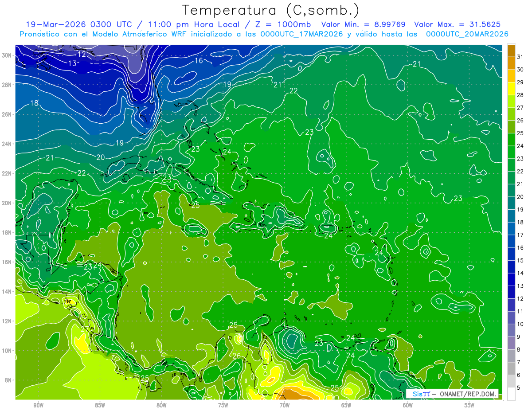532x411 pixels.
Task: Pick the colorbar swatch between 23 and 24
Action: pos(511,152)
